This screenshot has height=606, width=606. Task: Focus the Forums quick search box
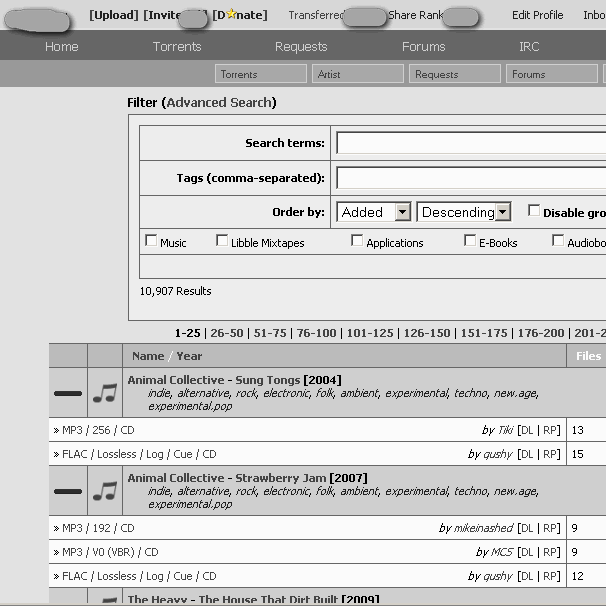[552, 74]
